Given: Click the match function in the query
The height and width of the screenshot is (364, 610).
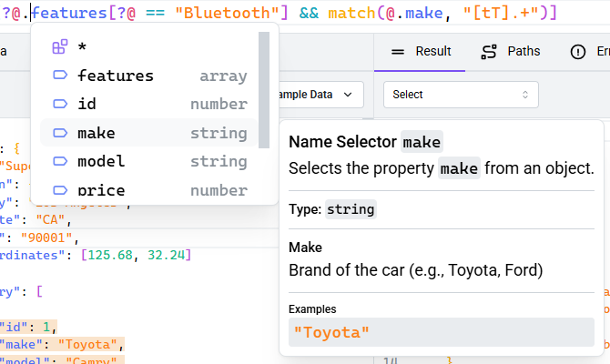Looking at the screenshot, I should [352, 14].
